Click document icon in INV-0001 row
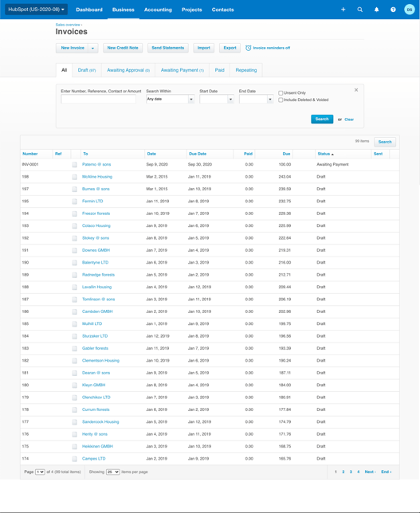Viewport: 420px width, 513px height. pyautogui.click(x=75, y=165)
